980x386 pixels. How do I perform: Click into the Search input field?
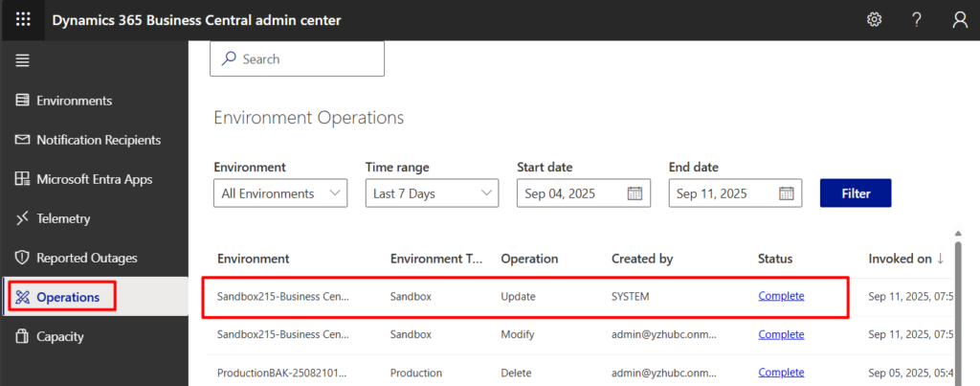tap(308, 58)
